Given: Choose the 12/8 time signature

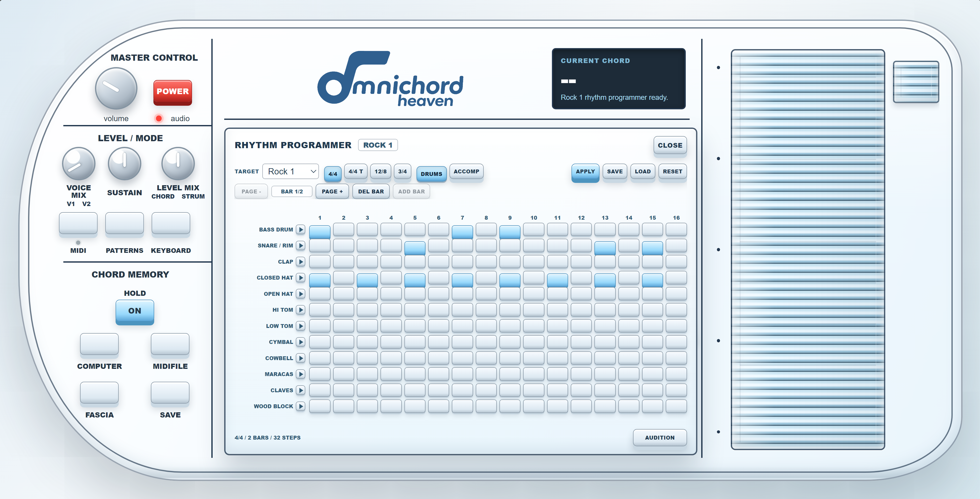Looking at the screenshot, I should 380,171.
